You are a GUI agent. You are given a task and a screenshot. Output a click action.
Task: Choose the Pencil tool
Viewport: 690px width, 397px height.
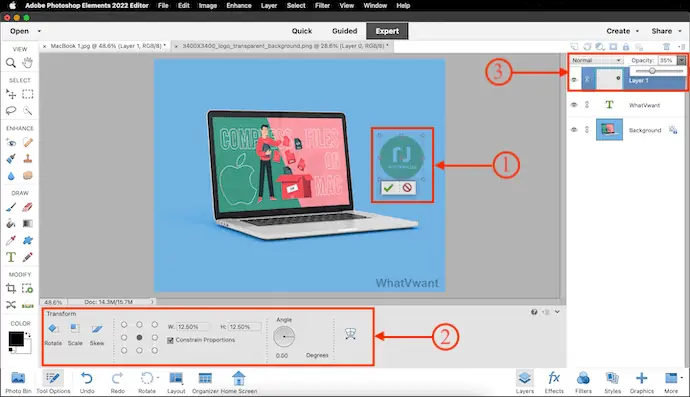point(28,257)
